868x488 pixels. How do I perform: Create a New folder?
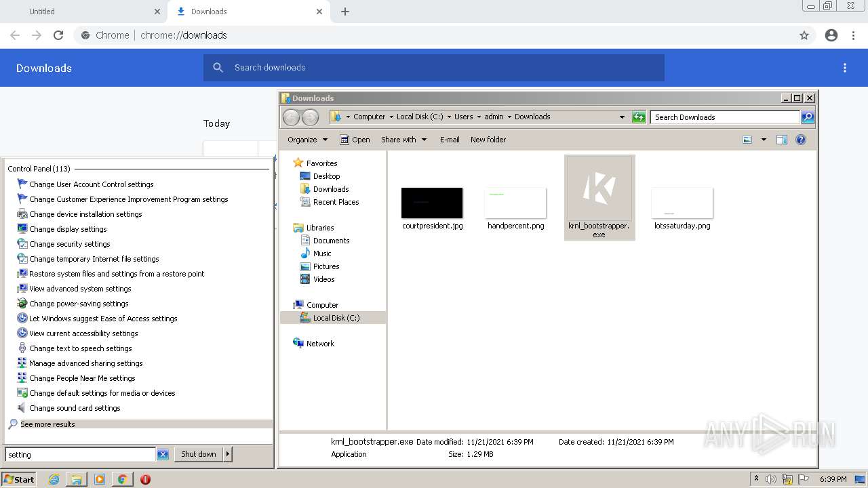[x=488, y=140]
